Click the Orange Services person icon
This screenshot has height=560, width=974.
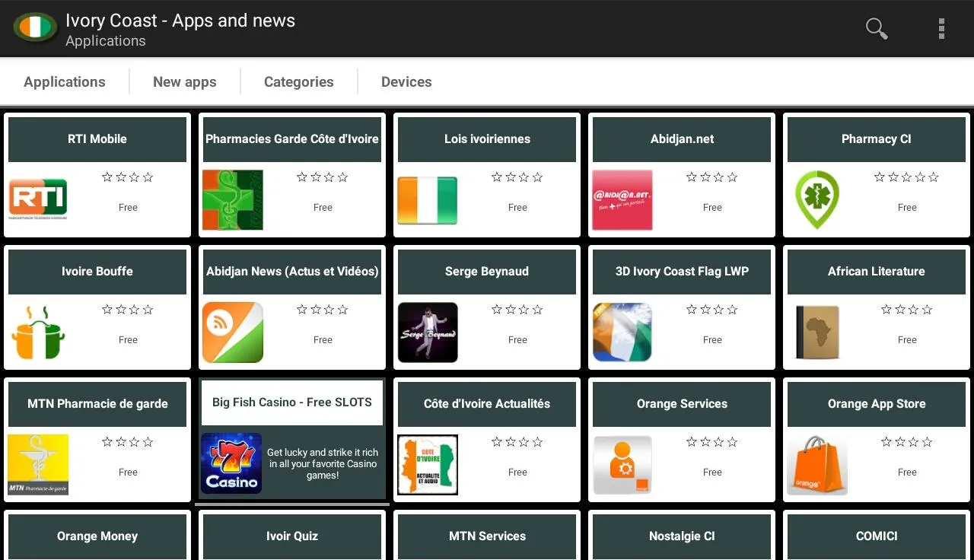pyautogui.click(x=622, y=465)
